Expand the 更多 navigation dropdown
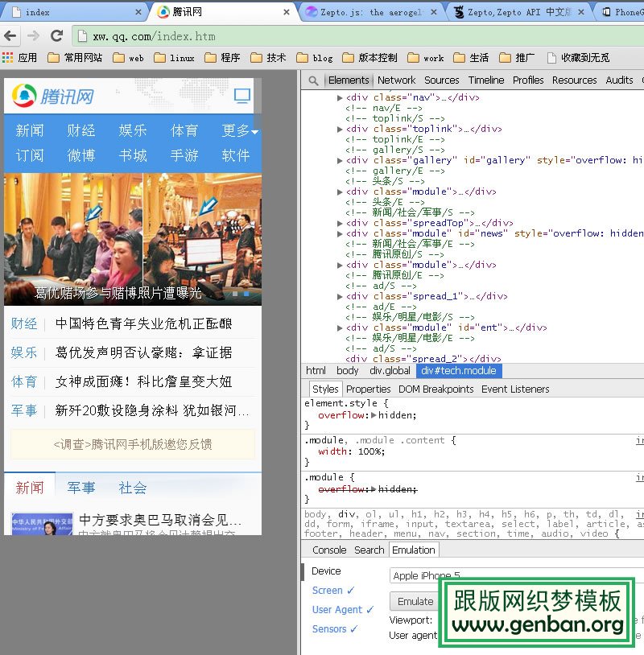 click(240, 130)
